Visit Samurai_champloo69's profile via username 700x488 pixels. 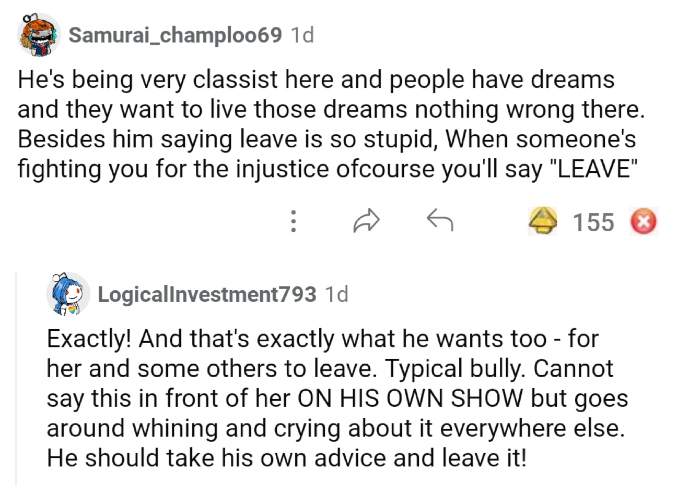point(174,36)
